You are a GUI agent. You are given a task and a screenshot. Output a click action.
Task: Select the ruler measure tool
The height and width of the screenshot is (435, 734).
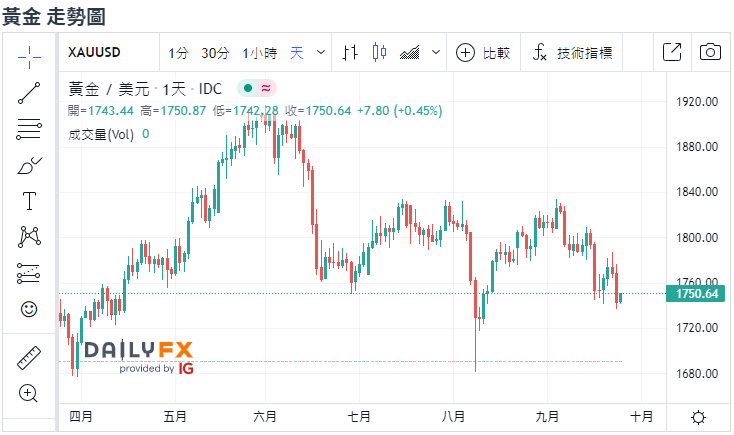tap(29, 357)
